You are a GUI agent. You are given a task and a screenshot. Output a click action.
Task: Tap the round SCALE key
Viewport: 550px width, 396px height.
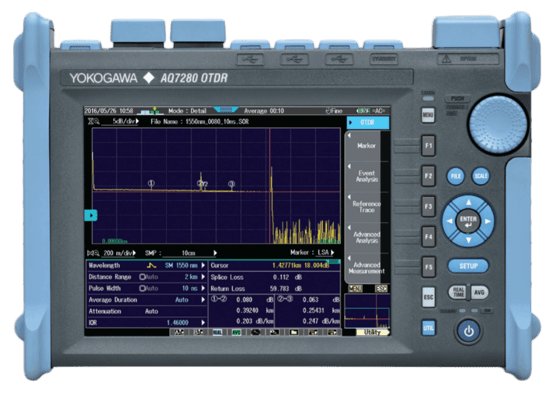click(x=481, y=176)
